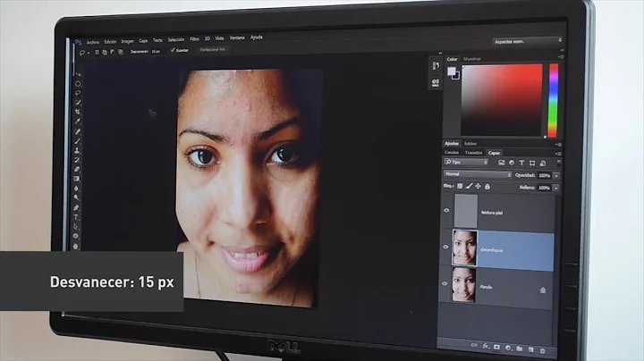Image resolution: width=644 pixels, height=361 pixels.
Task: Select the Healing Brush tool
Action: [x=78, y=131]
